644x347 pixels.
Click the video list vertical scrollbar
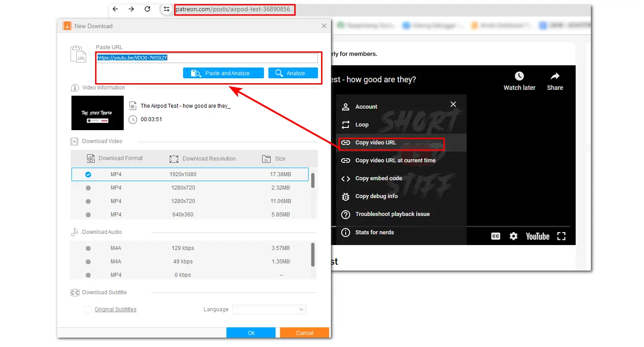(x=313, y=180)
